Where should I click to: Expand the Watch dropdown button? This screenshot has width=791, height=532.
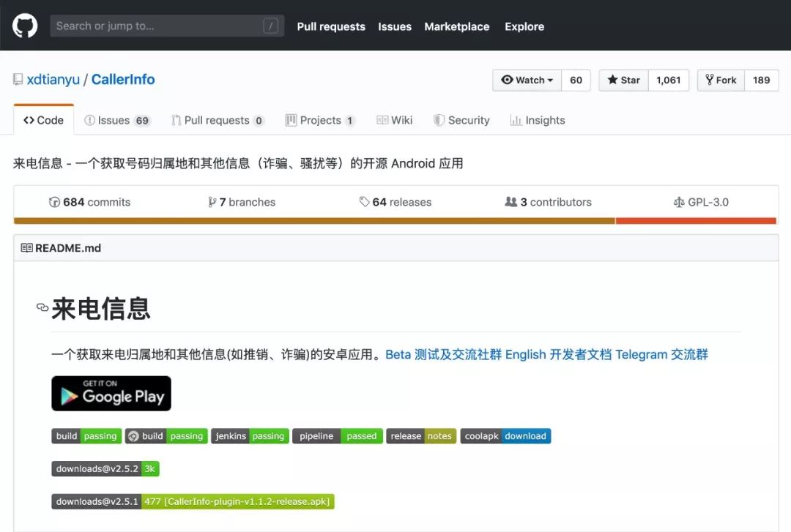click(x=527, y=80)
